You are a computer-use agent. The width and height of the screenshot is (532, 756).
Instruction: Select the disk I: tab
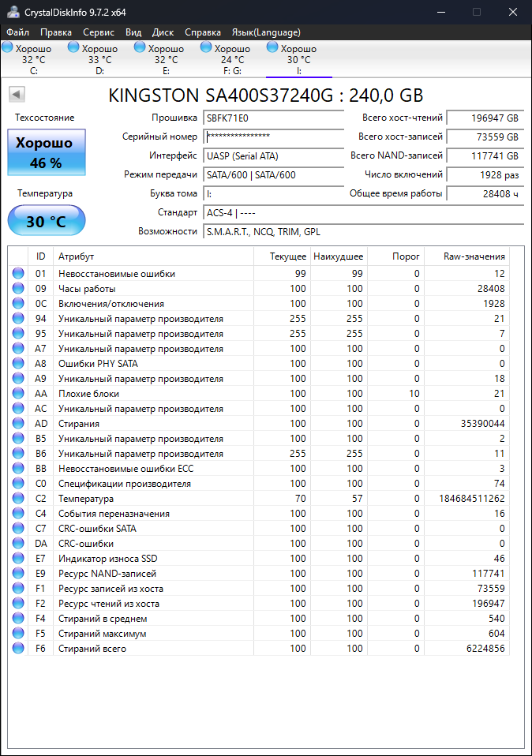point(298,59)
